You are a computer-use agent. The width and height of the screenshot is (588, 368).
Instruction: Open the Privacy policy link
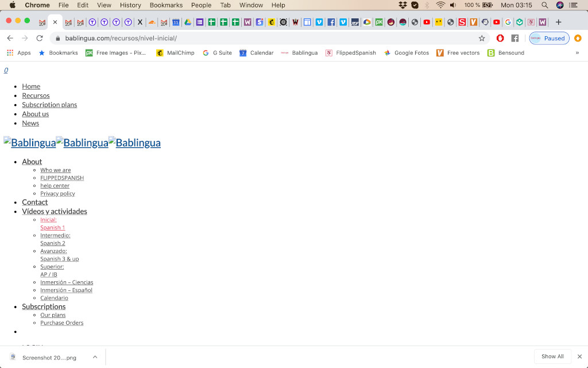pos(58,194)
